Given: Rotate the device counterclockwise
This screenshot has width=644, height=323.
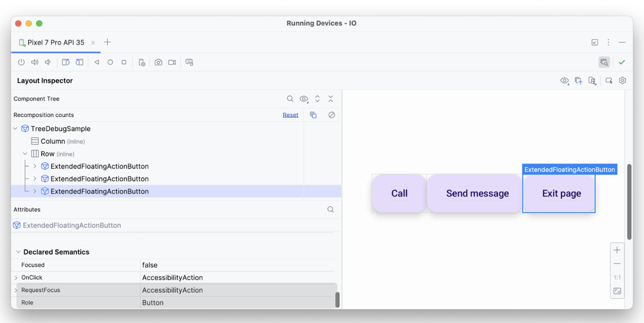Looking at the screenshot, I should (66, 62).
